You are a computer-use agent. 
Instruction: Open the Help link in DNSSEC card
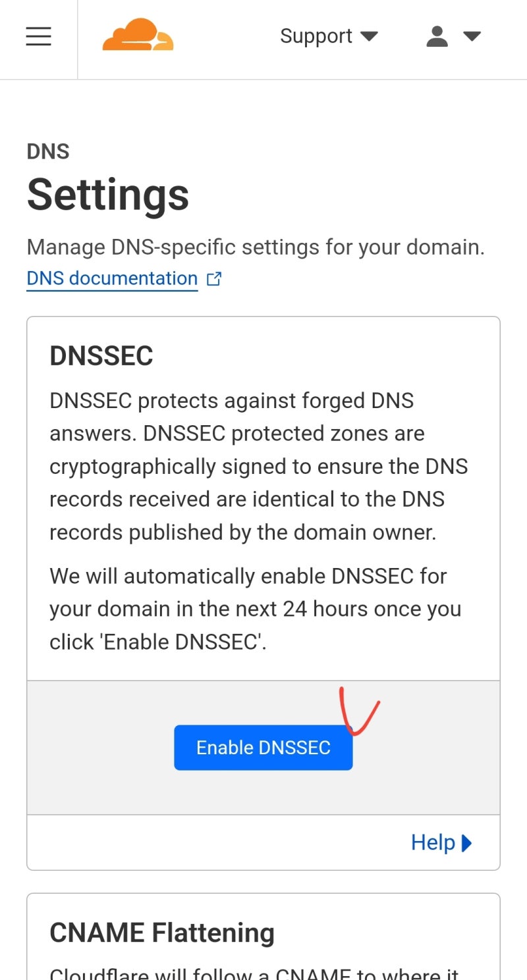(433, 843)
